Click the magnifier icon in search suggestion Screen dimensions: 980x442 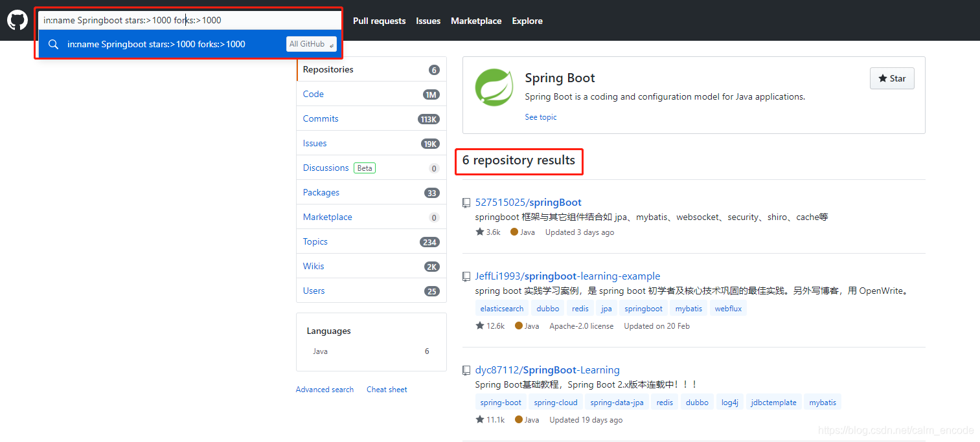(54, 44)
